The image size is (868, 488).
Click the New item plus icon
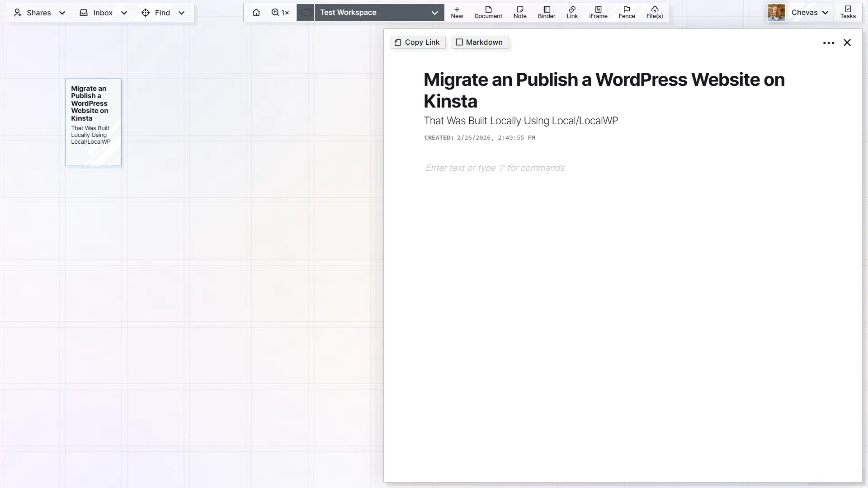coord(457,12)
